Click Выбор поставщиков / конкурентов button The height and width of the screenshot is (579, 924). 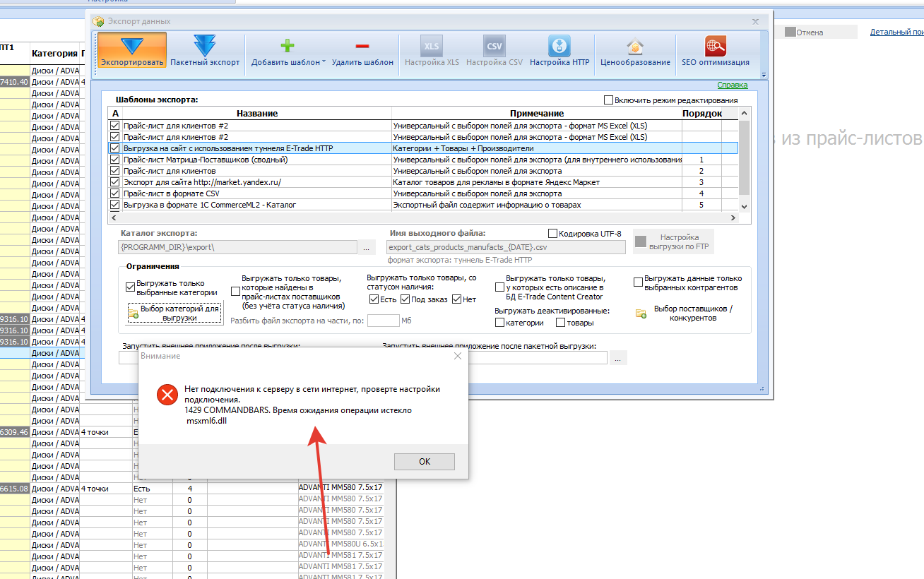coord(685,314)
